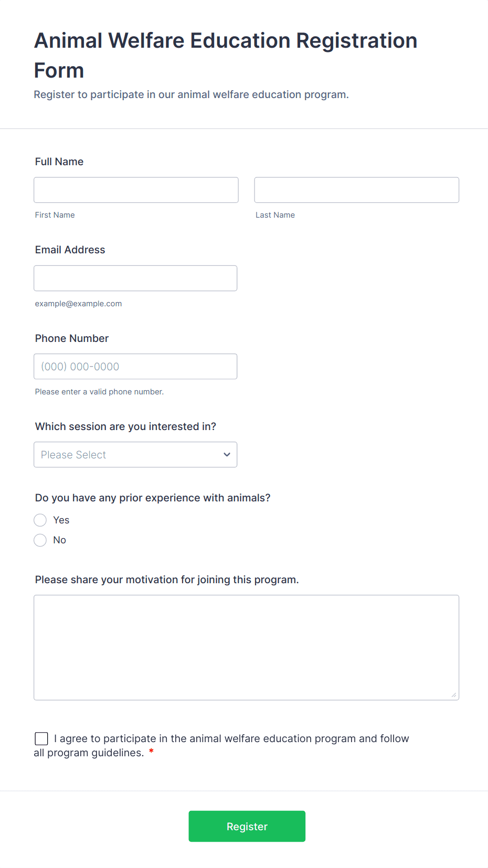Click the agreement statement text

pos(231,738)
